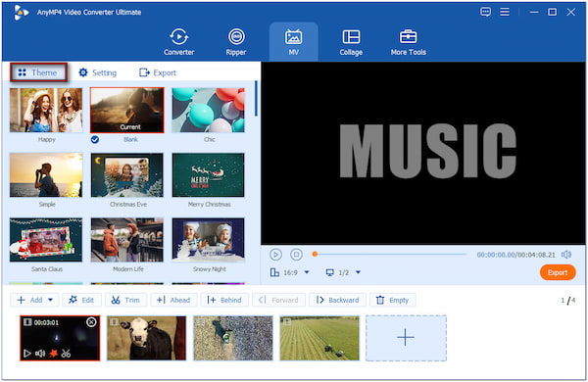Switch to the Ripper tab
588x382 pixels.
(236, 42)
